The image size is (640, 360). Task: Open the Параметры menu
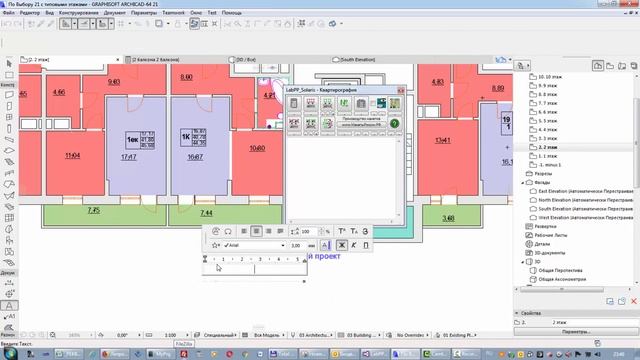pos(144,13)
